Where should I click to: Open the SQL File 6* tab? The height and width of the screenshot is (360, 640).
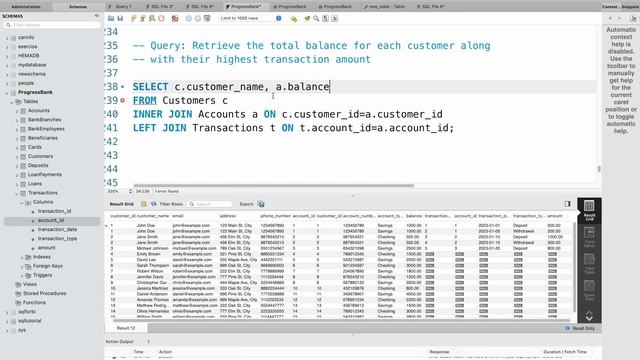click(x=432, y=7)
